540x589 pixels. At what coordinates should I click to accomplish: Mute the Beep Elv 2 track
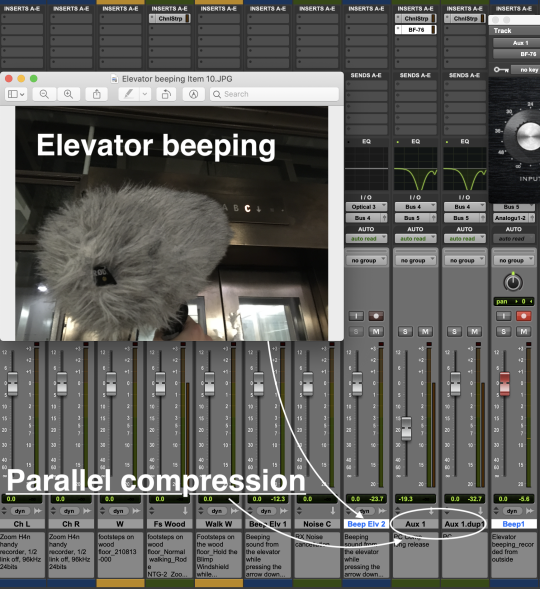click(x=376, y=331)
